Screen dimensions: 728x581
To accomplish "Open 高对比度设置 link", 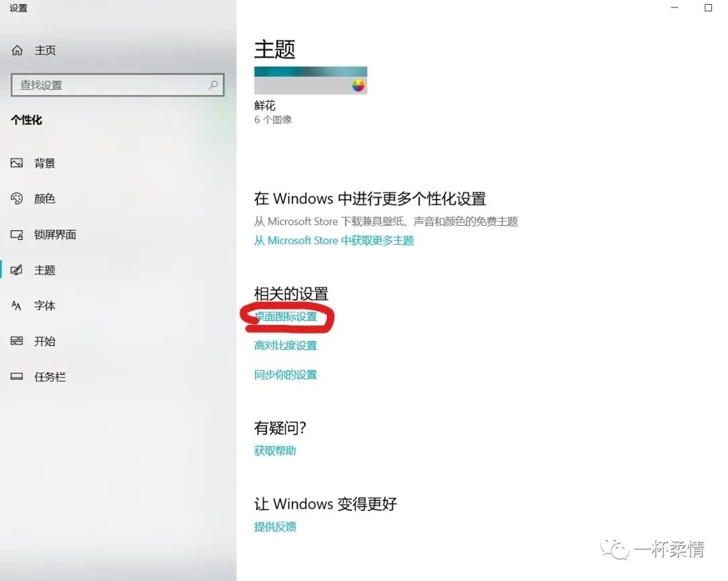I will 286,346.
